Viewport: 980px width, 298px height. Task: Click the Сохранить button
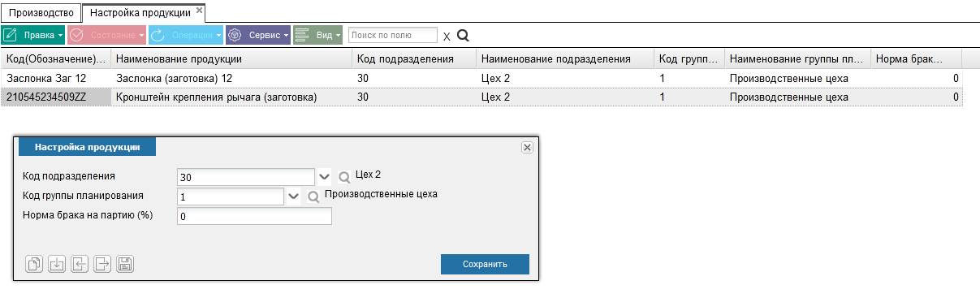pyautogui.click(x=485, y=264)
